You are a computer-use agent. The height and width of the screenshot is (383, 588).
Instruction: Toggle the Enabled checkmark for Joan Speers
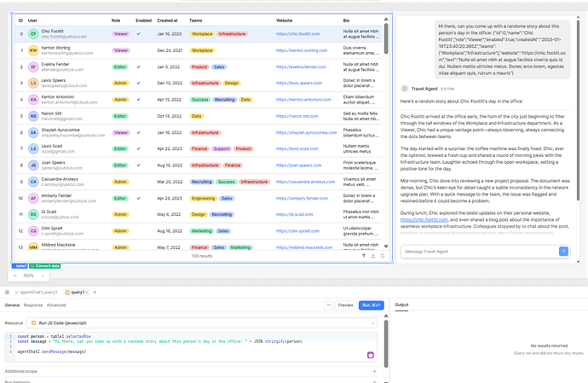pos(138,165)
